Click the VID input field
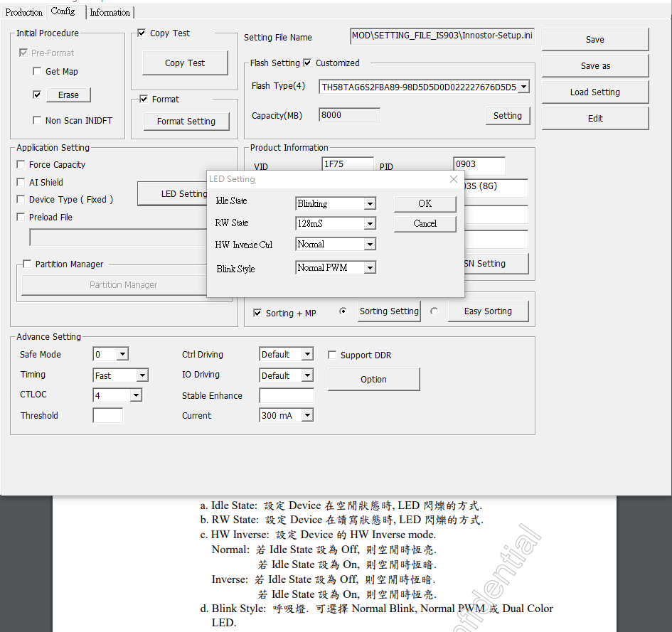Screen dimensions: 672x632 click(x=348, y=164)
